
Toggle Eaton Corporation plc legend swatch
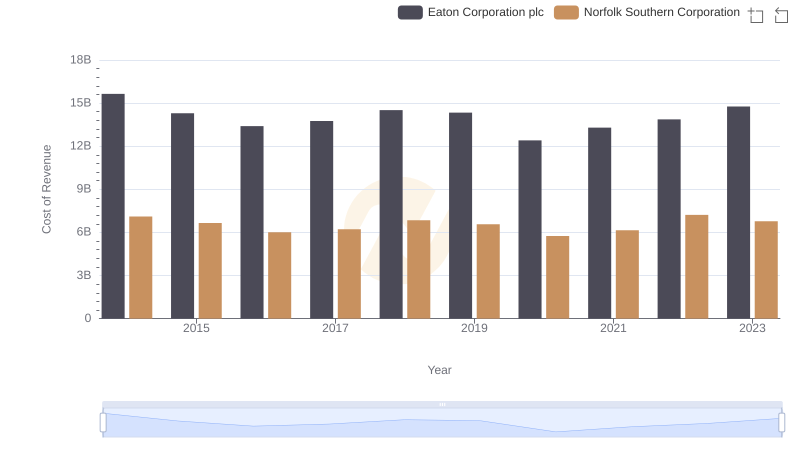[410, 12]
